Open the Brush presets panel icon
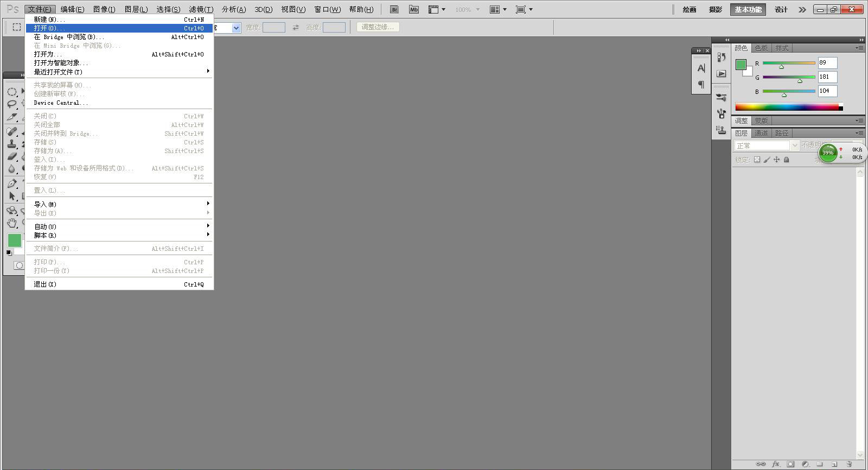 721,98
